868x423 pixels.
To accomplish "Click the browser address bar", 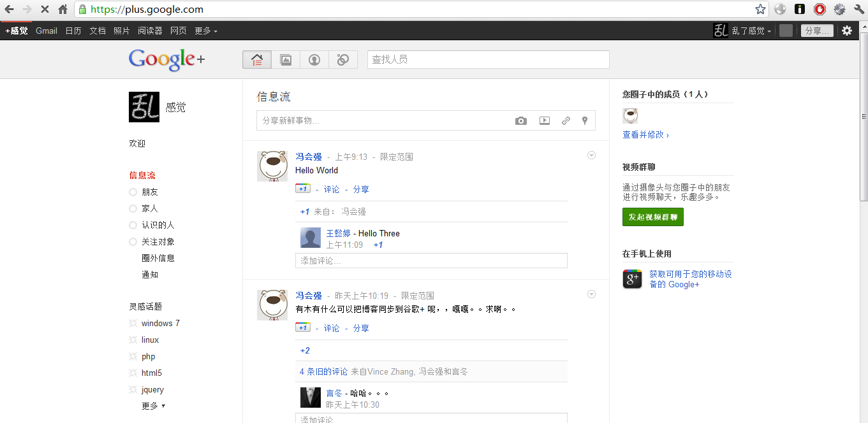I will [x=421, y=10].
